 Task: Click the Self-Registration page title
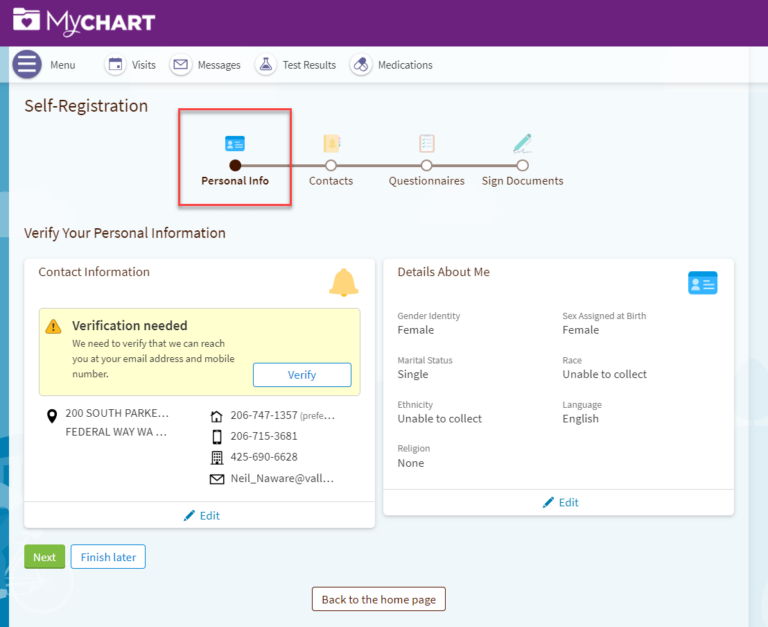[x=86, y=106]
